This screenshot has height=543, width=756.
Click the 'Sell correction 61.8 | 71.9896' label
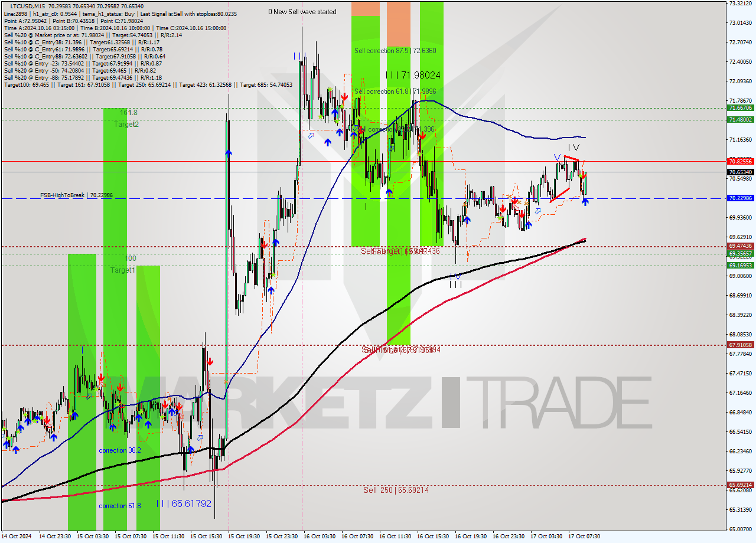click(395, 91)
